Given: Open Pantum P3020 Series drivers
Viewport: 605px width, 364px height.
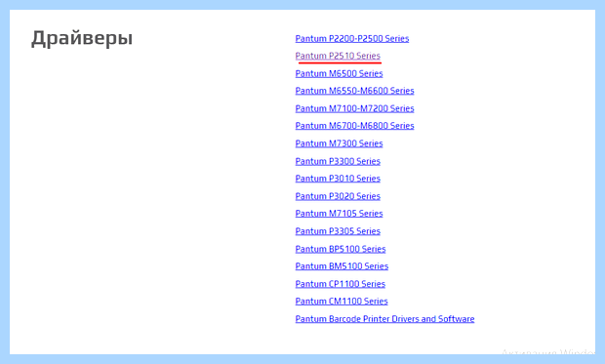Looking at the screenshot, I should tap(338, 196).
